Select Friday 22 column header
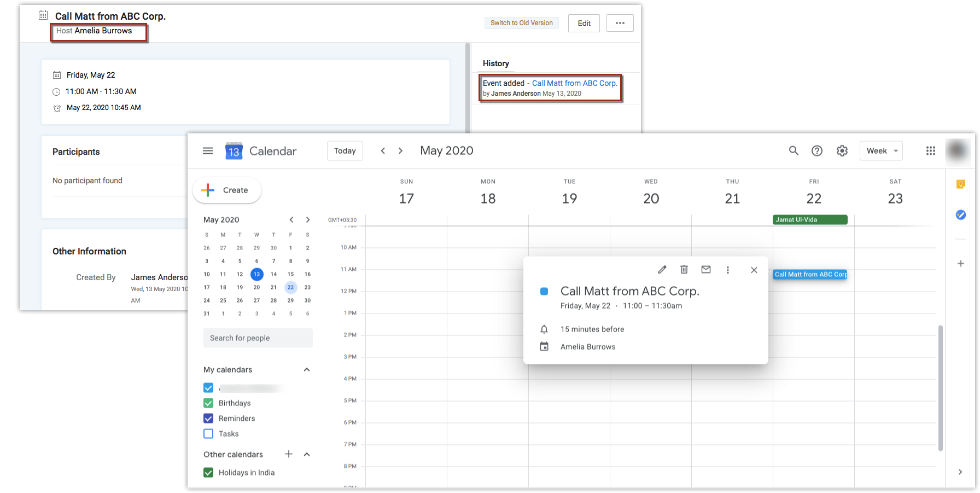980x493 pixels. click(x=814, y=192)
